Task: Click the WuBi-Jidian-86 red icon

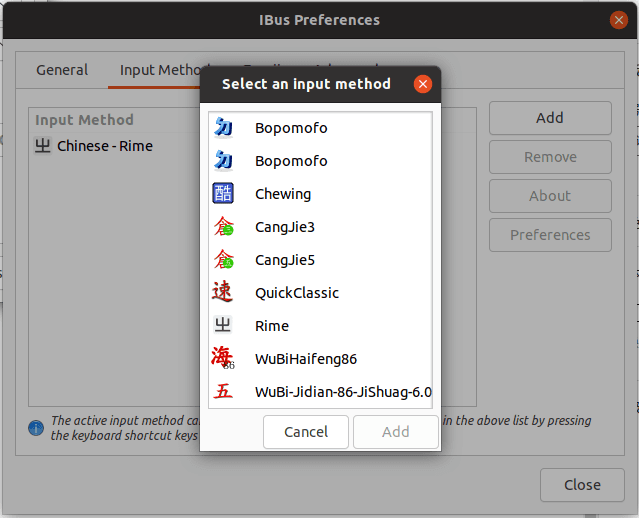Action: [x=223, y=391]
